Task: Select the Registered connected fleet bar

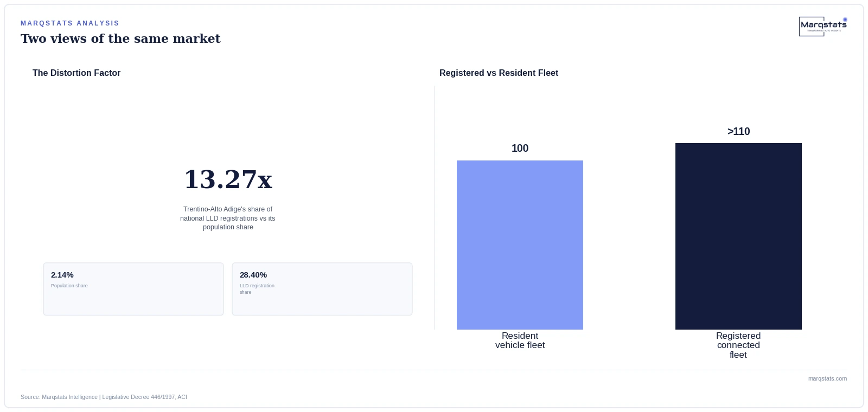Action: [x=738, y=236]
